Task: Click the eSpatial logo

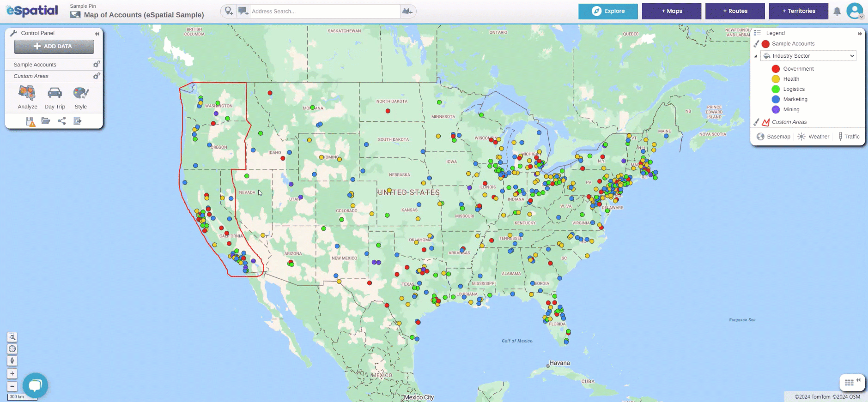Action: click(x=32, y=11)
